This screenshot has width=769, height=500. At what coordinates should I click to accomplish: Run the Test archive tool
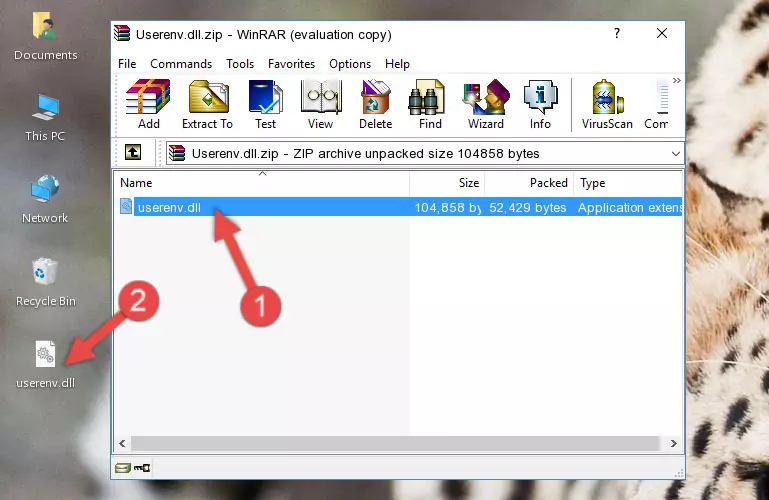(265, 104)
